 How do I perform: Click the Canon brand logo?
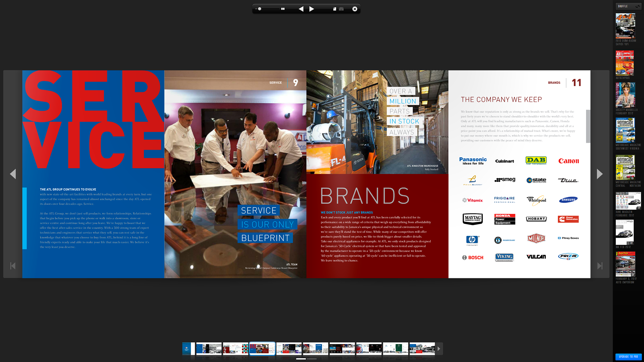[569, 161]
